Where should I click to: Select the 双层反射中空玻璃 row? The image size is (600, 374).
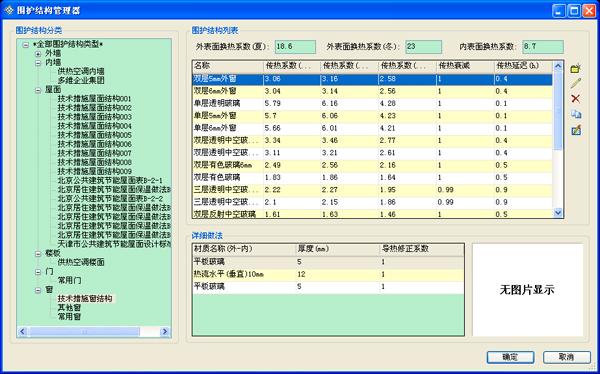[372, 214]
